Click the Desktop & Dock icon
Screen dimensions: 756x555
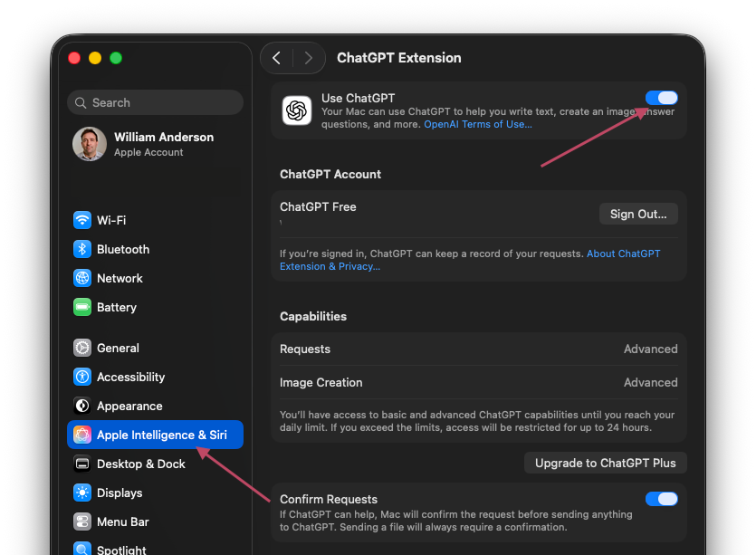(x=82, y=464)
